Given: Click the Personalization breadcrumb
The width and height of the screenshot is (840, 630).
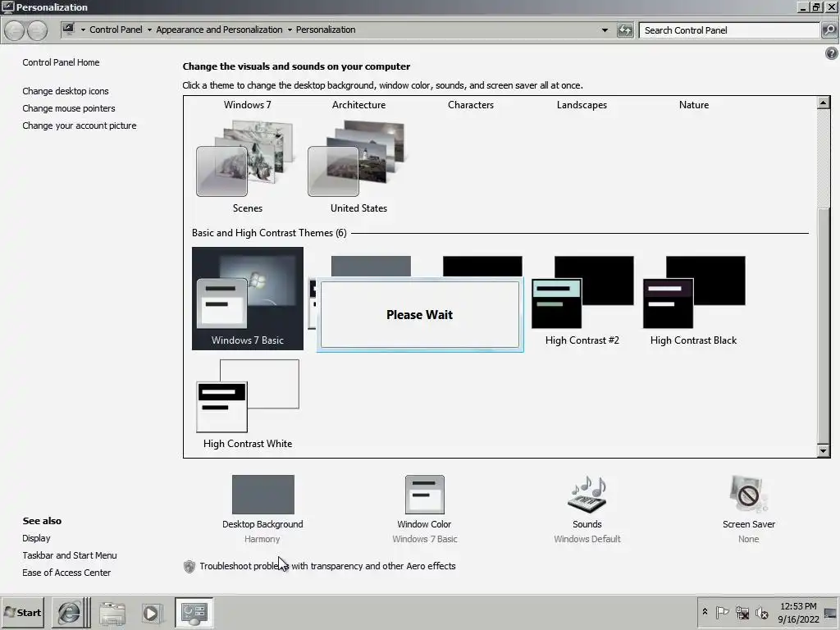Looking at the screenshot, I should click(x=326, y=30).
